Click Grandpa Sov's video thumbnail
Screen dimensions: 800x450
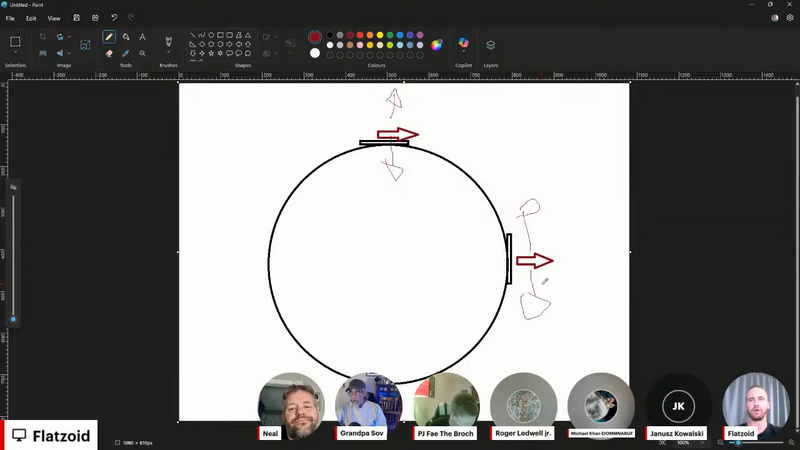click(368, 406)
